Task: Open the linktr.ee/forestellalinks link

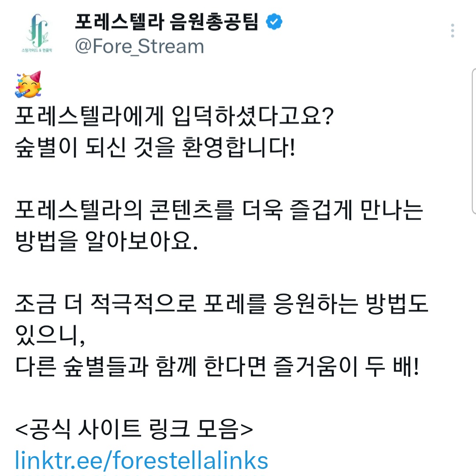Action: pyautogui.click(x=141, y=460)
